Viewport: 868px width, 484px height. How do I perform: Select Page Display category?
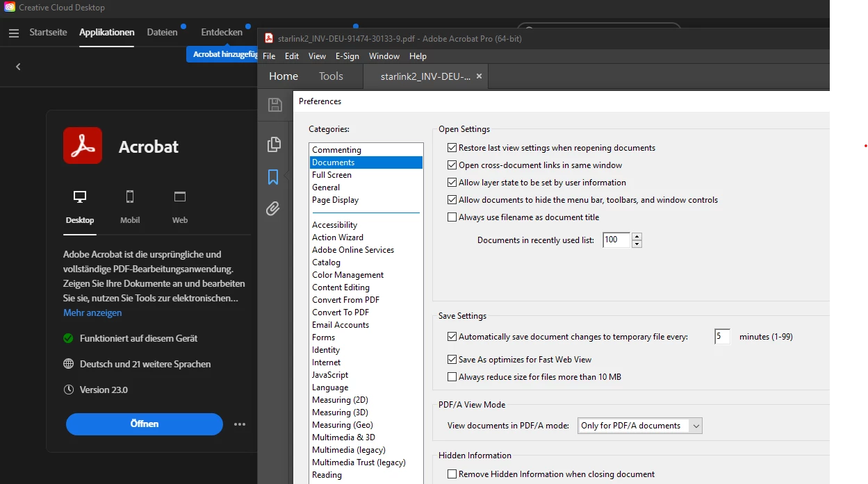pos(366,200)
